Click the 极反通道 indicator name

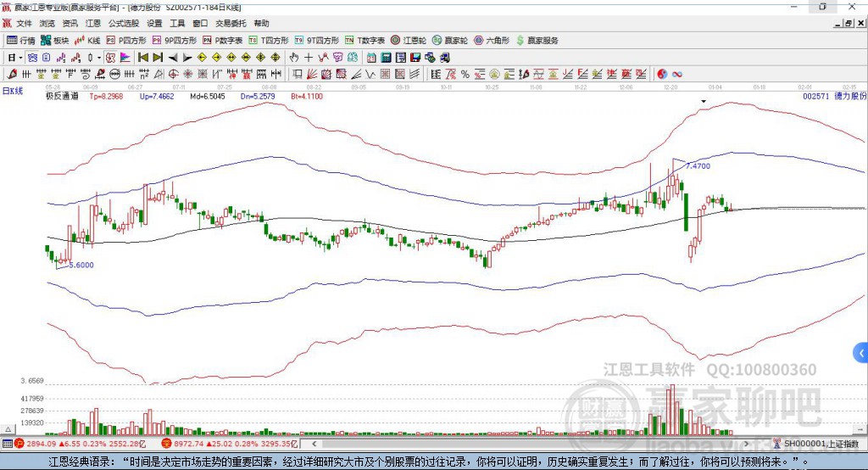click(62, 96)
